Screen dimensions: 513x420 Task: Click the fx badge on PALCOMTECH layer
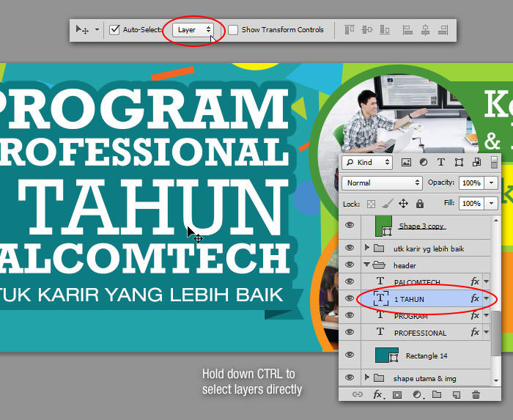[x=475, y=281]
